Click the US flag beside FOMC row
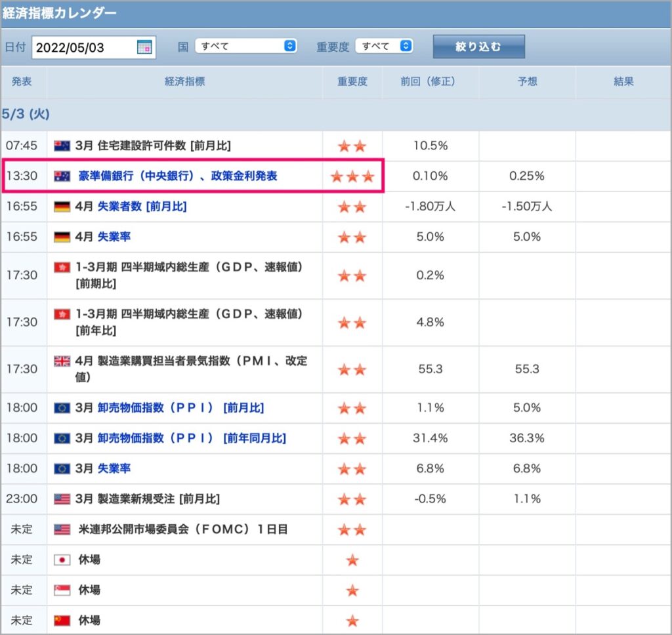The image size is (672, 635). [62, 529]
